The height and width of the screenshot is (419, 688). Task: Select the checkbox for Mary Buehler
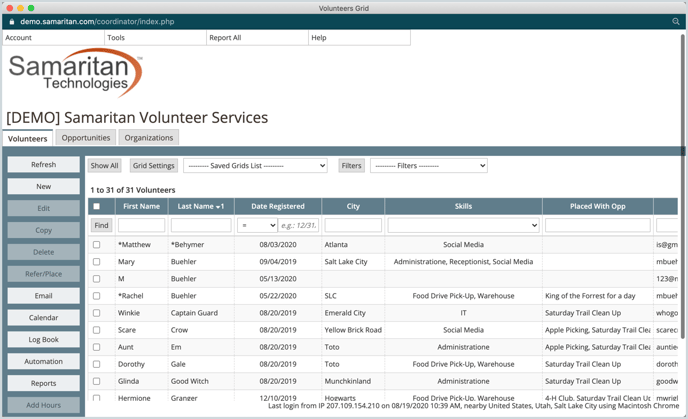[97, 262]
